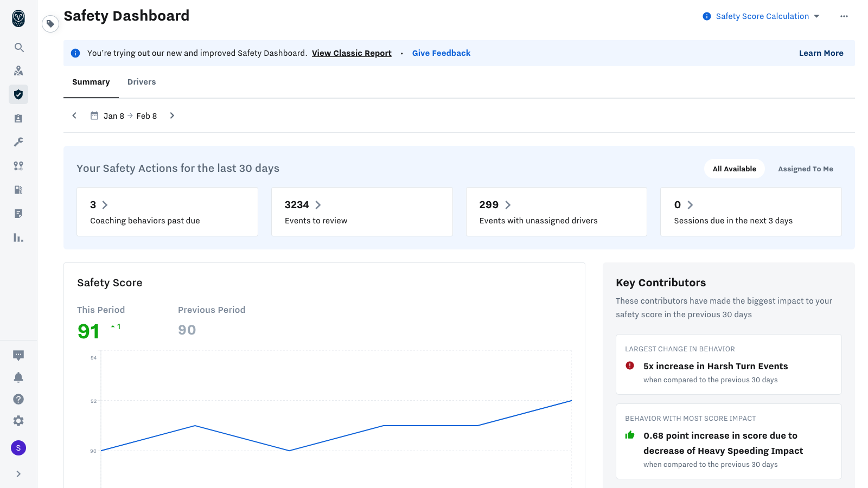Select the All Available filter toggle
Screen dimensions: 868x488
pyautogui.click(x=734, y=169)
